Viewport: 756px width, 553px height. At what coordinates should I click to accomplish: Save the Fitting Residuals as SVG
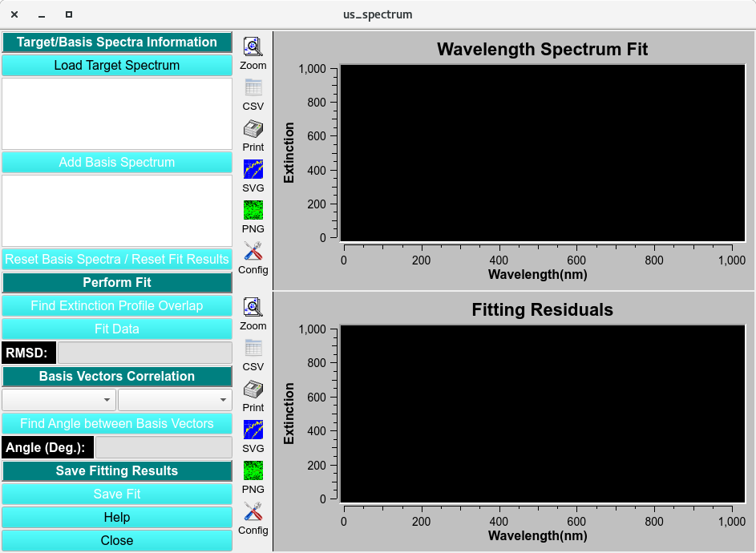253,430
